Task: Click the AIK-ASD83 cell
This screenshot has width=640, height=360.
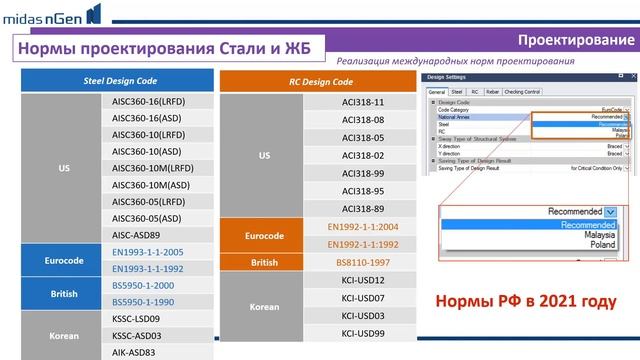Action: [x=158, y=352]
